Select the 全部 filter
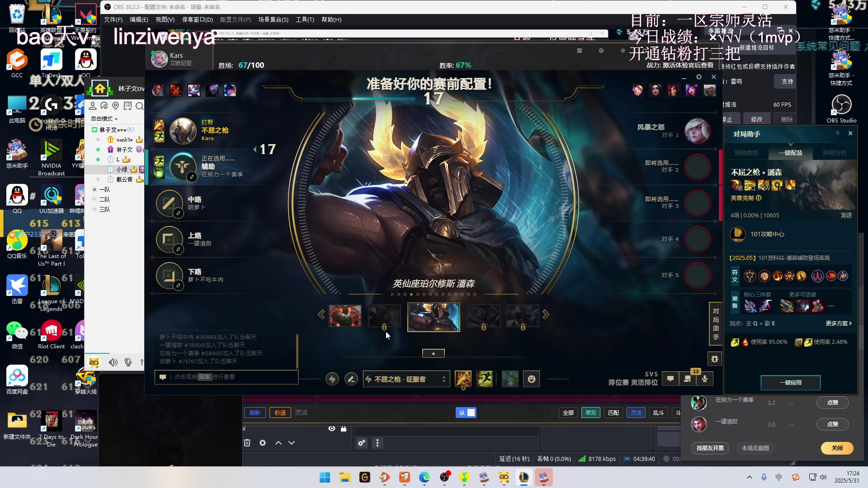The width and height of the screenshot is (868, 488). pos(568,413)
